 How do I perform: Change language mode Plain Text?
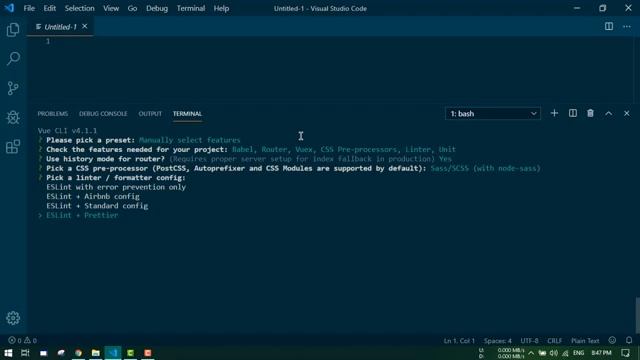pos(585,340)
